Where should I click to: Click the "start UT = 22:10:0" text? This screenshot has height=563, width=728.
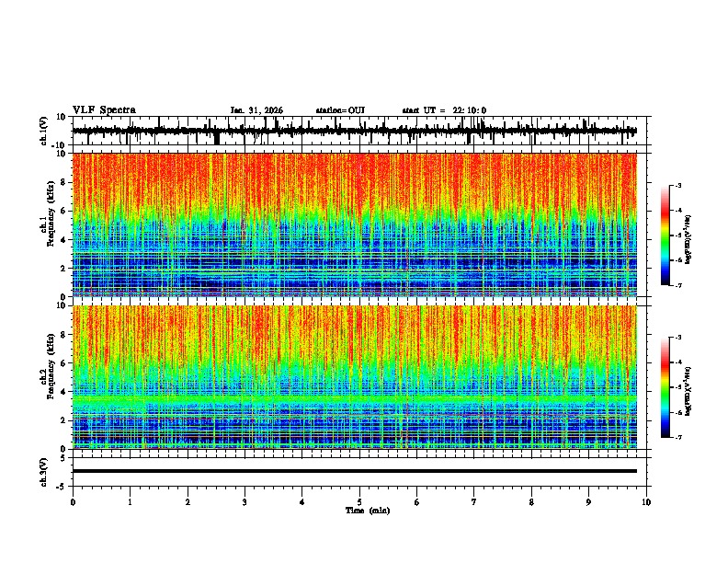[444, 110]
